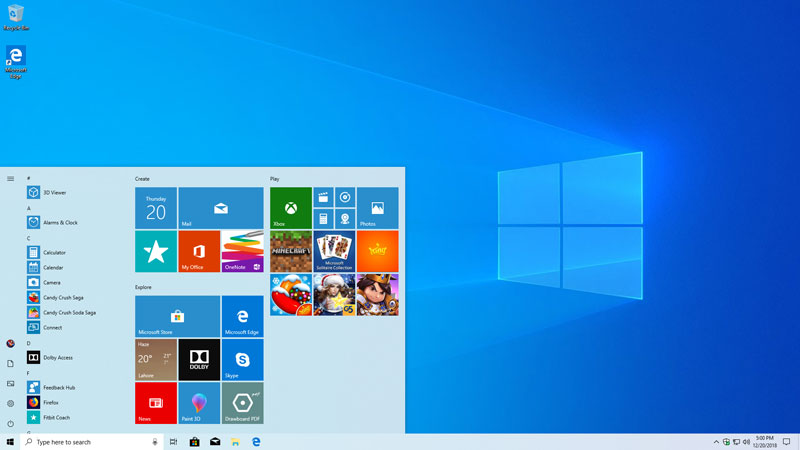Open Drawboard PDF tile
The width and height of the screenshot is (800, 450).
(242, 402)
